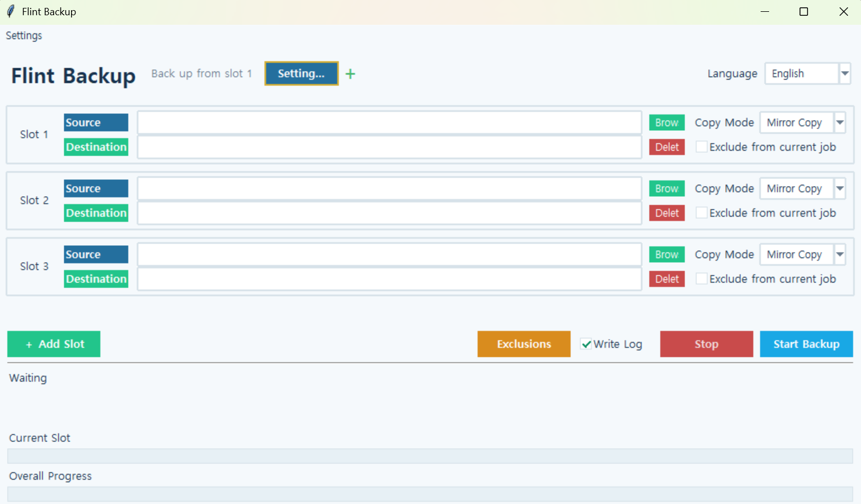Image resolution: width=861 pixels, height=504 pixels.
Task: Click the blue Setting... button
Action: (302, 73)
